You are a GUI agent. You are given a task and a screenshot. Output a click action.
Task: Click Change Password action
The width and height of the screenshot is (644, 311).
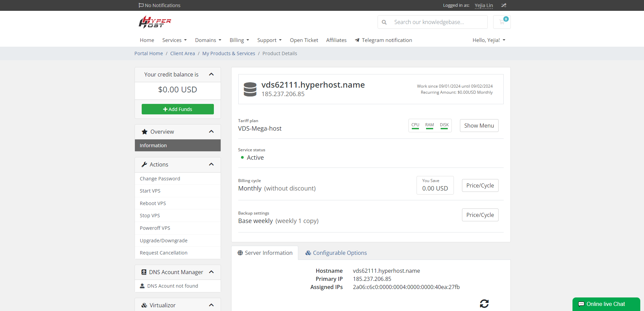(178, 179)
